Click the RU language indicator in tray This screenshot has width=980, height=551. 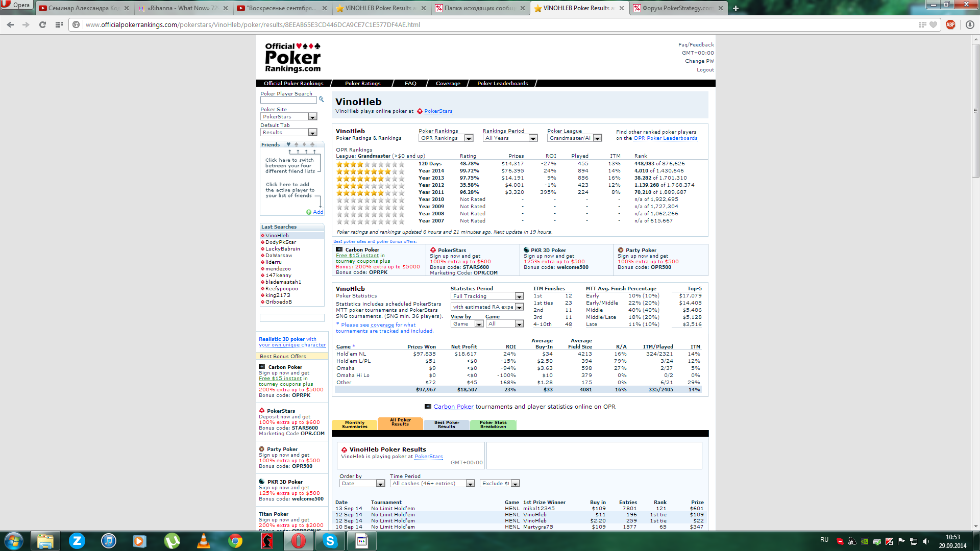point(824,540)
